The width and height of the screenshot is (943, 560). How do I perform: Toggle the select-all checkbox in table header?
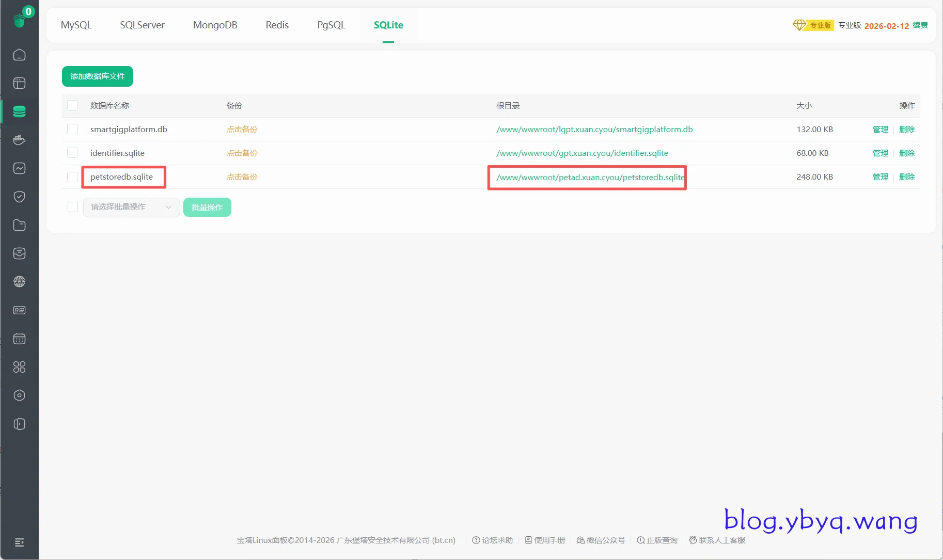pos(72,105)
